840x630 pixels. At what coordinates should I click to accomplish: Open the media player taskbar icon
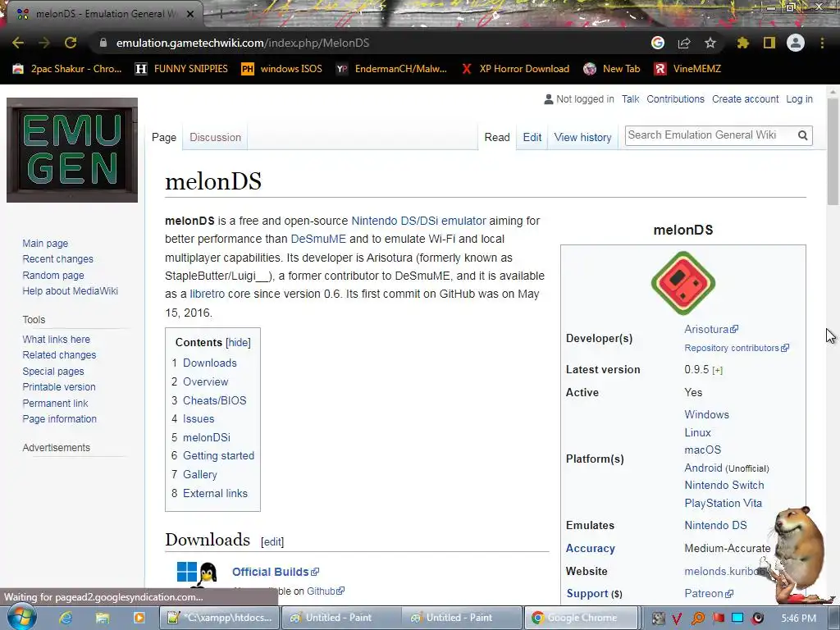pos(139,618)
